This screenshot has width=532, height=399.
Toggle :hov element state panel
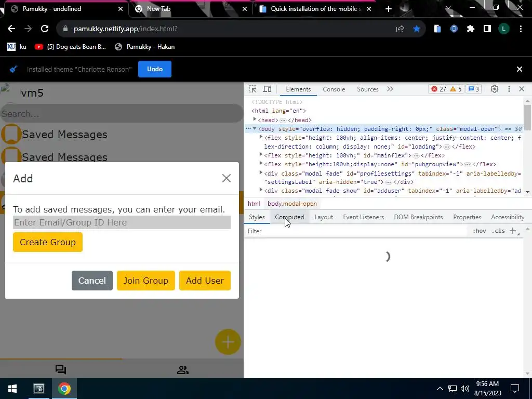479,231
